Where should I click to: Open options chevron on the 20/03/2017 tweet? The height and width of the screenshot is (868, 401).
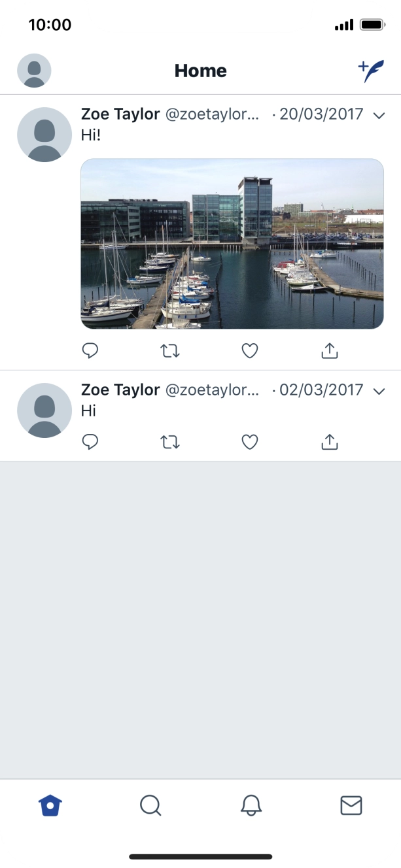pos(379,114)
